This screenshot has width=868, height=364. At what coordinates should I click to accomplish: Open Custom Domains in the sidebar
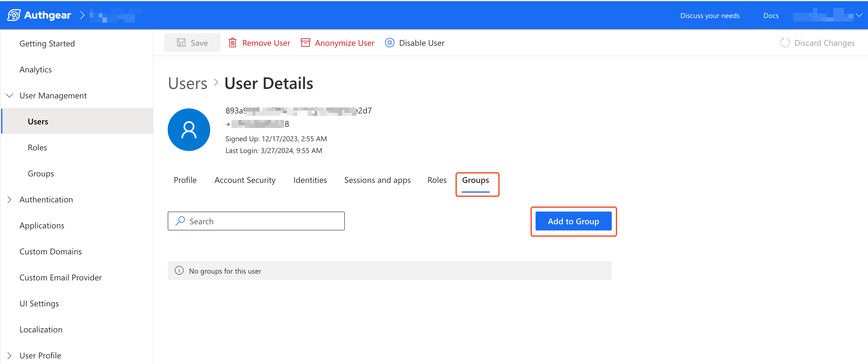point(50,252)
